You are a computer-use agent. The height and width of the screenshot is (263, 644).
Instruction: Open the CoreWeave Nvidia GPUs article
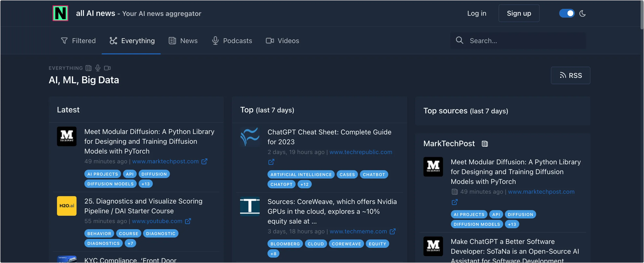[332, 211]
